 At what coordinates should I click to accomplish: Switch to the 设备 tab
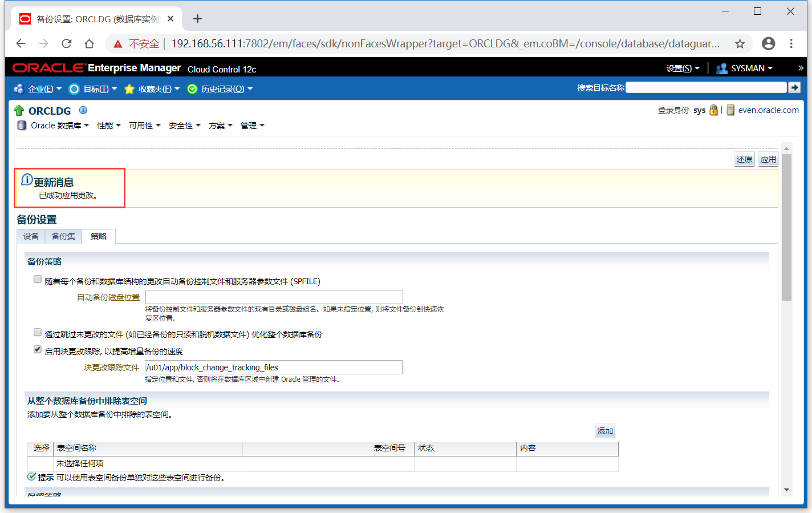click(x=31, y=236)
